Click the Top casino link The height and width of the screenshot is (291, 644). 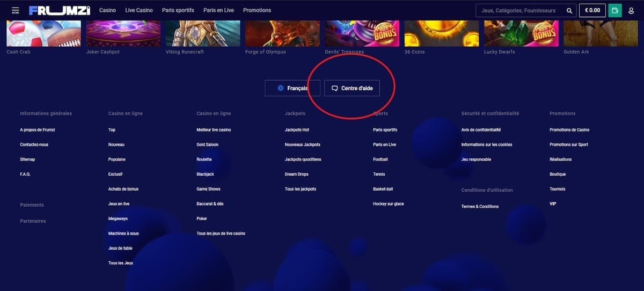[x=112, y=130]
